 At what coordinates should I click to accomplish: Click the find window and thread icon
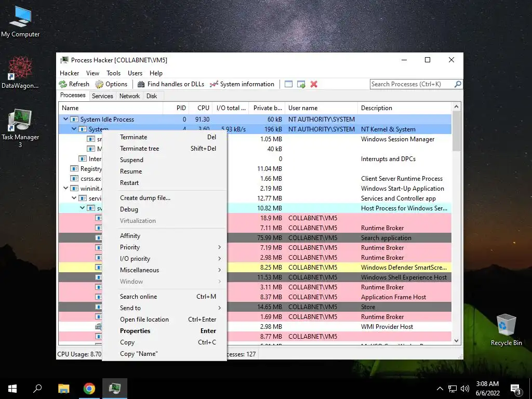point(301,84)
